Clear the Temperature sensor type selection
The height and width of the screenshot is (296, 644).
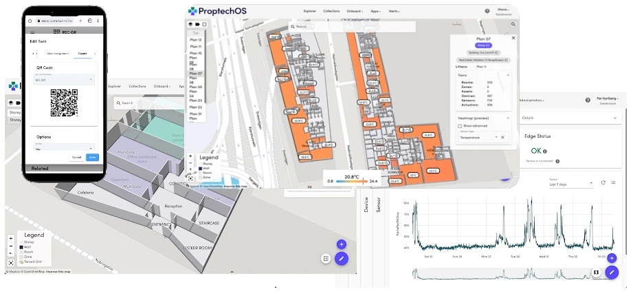pyautogui.click(x=502, y=138)
